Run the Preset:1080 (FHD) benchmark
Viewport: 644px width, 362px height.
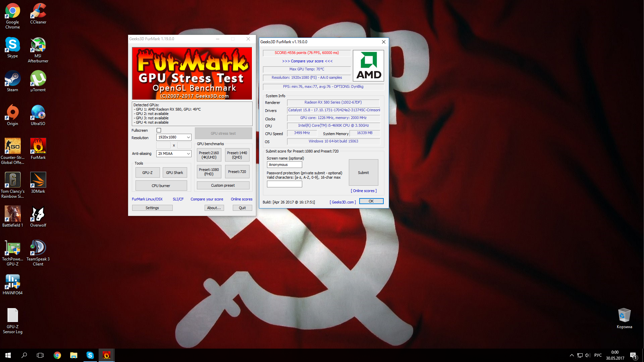[209, 172]
